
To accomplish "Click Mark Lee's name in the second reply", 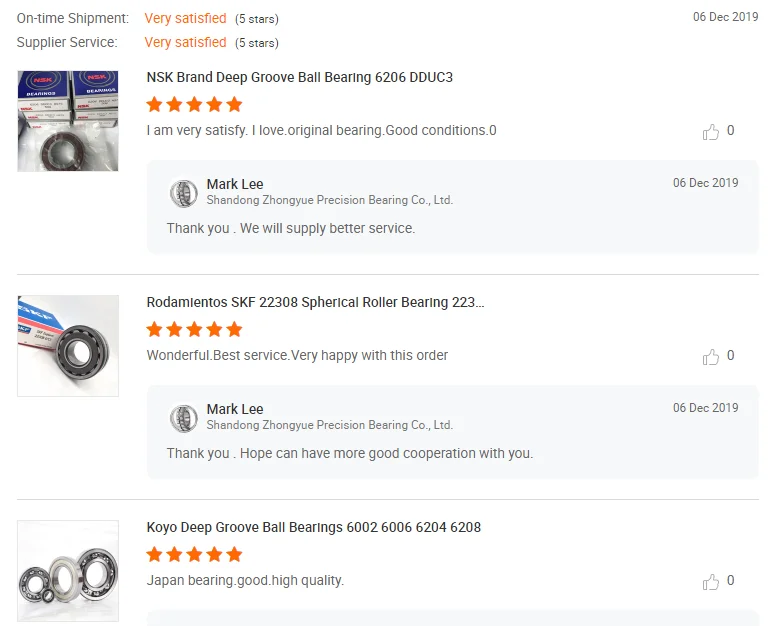I will tap(235, 409).
